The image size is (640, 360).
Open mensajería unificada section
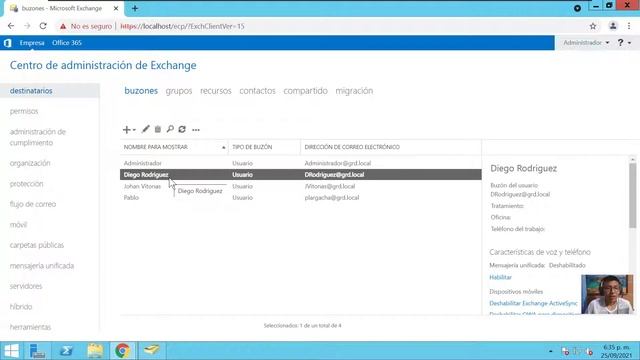tap(42, 266)
